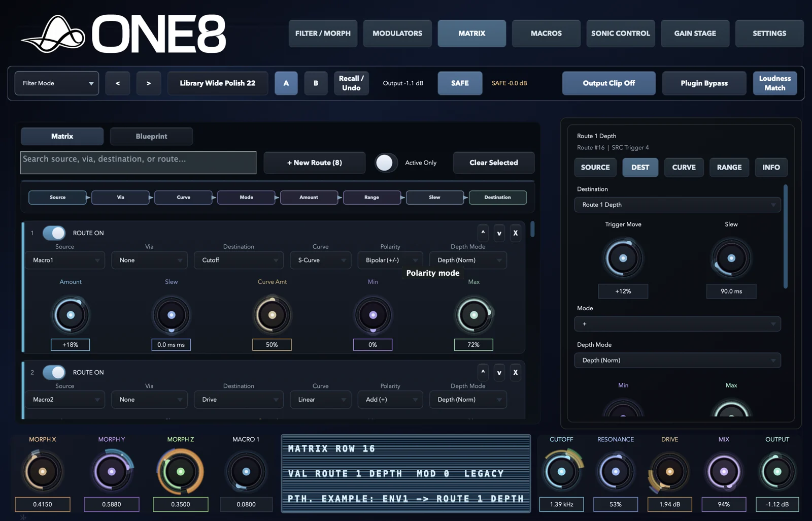Open the Blueprint tab
This screenshot has height=521, width=812.
[151, 136]
